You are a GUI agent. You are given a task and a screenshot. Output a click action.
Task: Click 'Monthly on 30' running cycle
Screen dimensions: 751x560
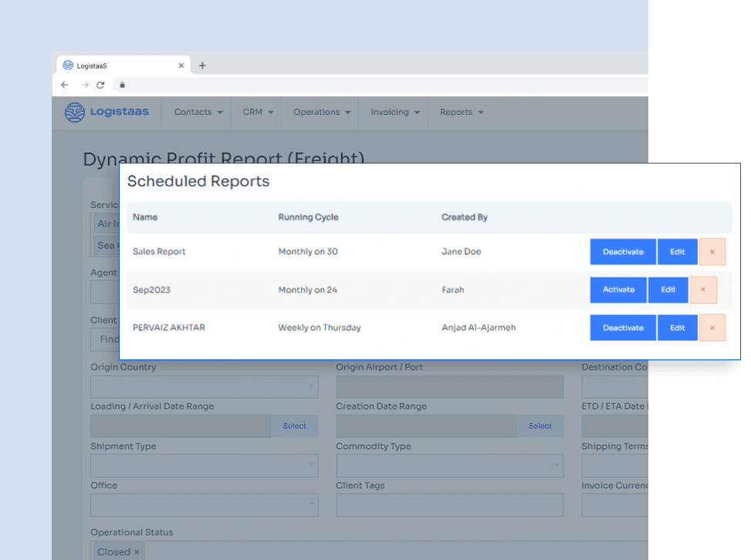coord(308,251)
